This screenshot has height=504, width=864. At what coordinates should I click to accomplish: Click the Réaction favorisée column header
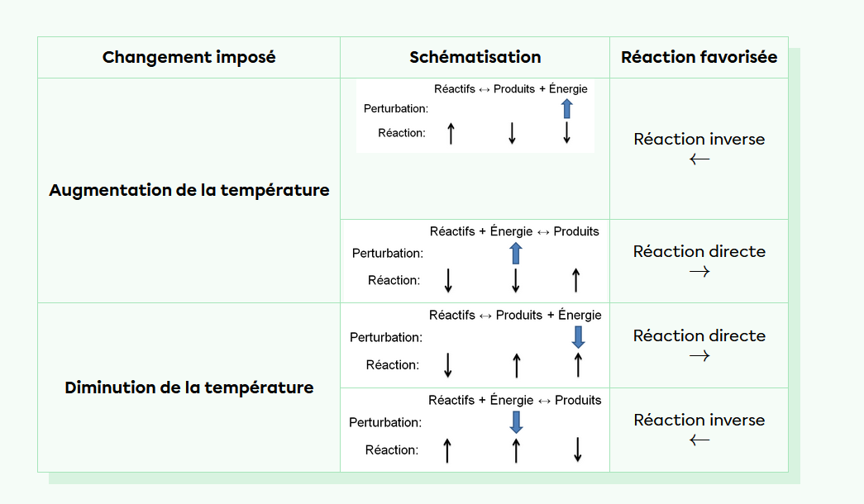699,57
